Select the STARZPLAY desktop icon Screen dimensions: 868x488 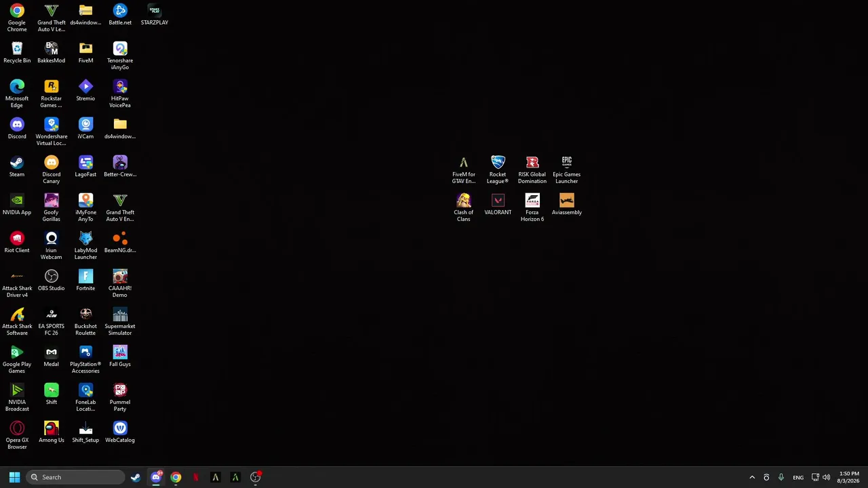tap(155, 14)
